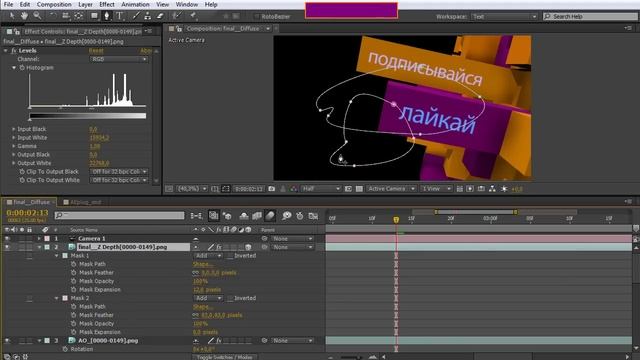Select the Clone Stamp tool
The height and width of the screenshot is (360, 640).
coord(148,16)
